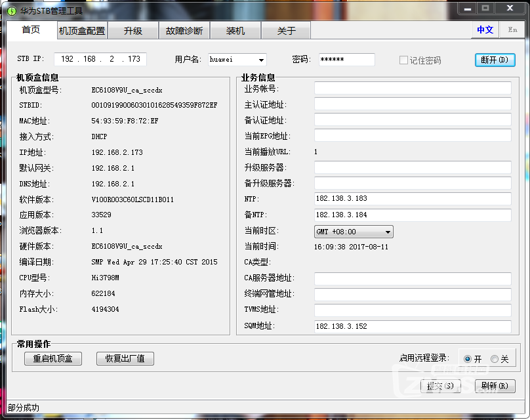The width and height of the screenshot is (530, 420).
Task: Click the STB IP address input field
Action: 100,58
